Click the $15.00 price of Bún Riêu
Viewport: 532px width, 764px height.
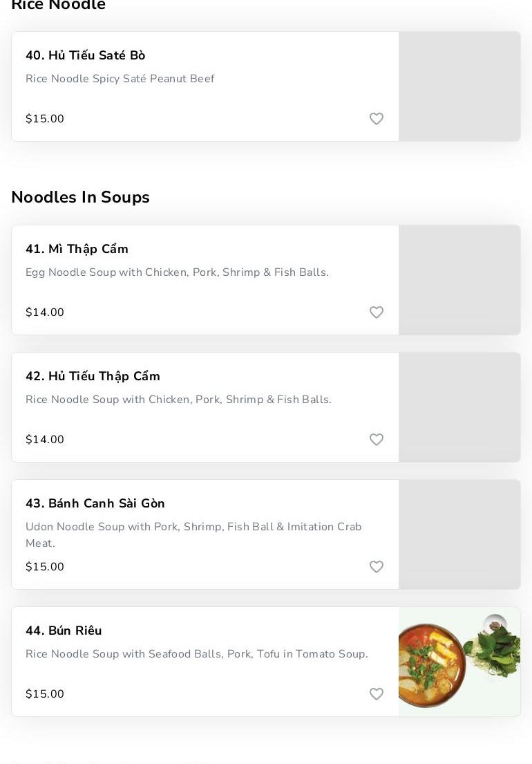(x=45, y=694)
